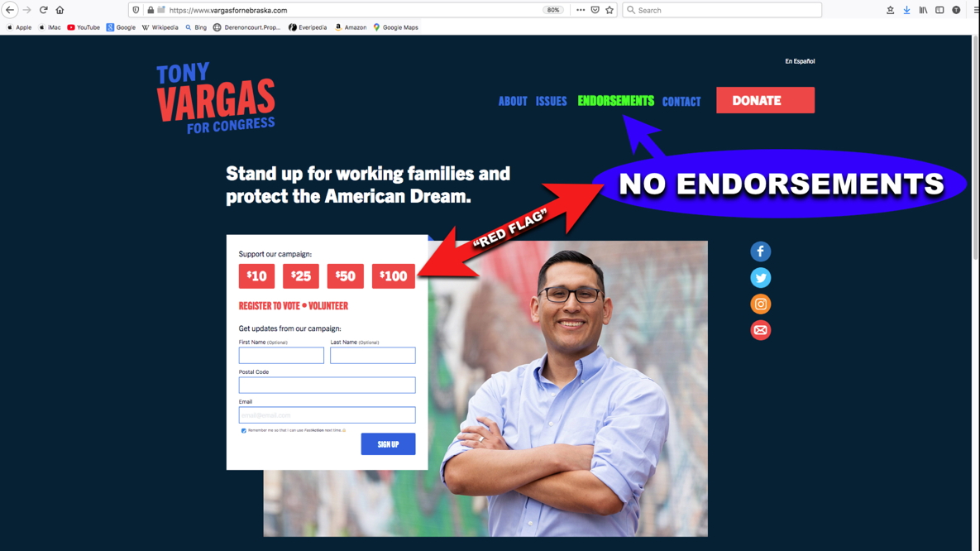The image size is (980, 551).
Task: Toggle the Remember me checkbox
Action: (244, 430)
